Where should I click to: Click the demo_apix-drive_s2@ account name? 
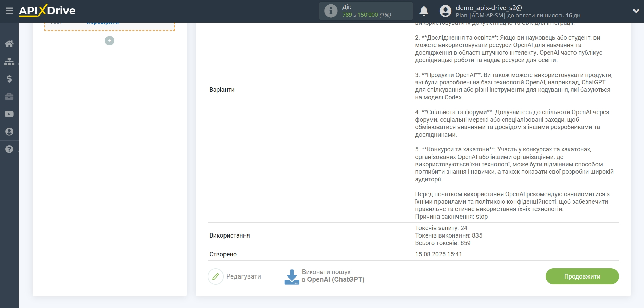click(x=489, y=8)
